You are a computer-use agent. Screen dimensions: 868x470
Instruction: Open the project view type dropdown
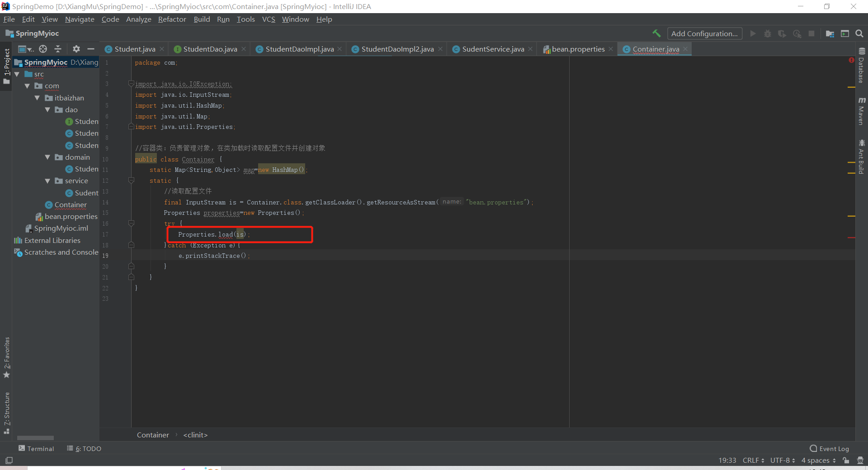(x=25, y=49)
